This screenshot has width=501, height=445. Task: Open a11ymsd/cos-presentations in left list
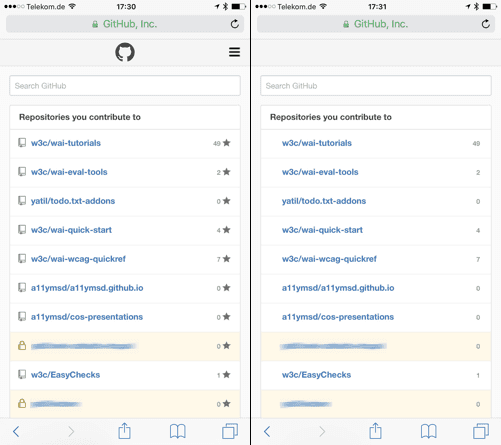point(87,317)
